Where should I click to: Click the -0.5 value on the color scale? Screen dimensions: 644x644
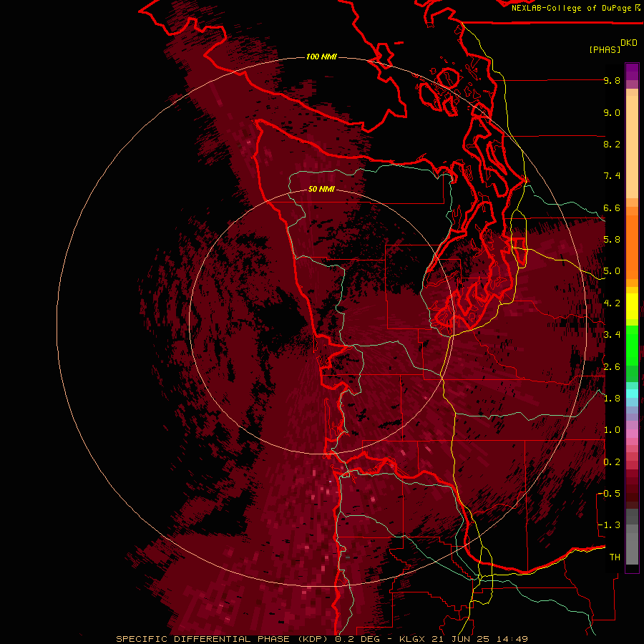pos(609,494)
